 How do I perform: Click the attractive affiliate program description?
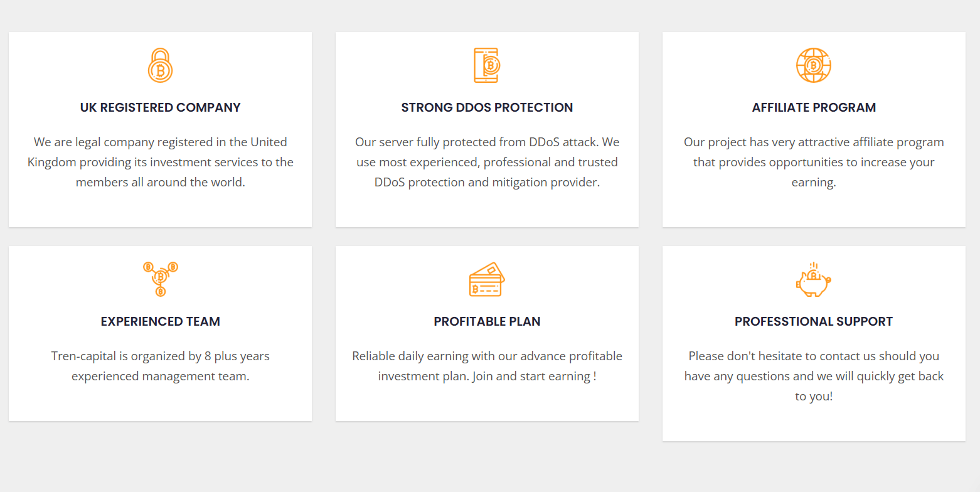coord(814,162)
